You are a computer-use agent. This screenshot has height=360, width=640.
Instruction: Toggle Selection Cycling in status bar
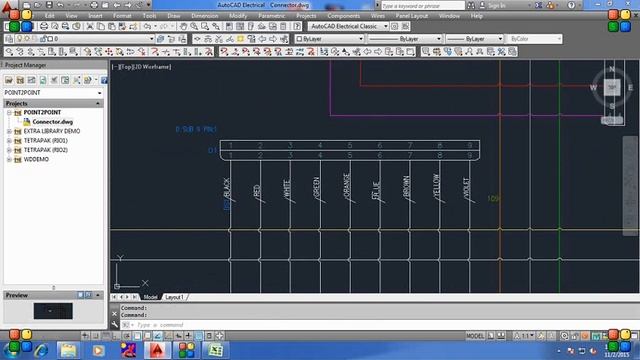tap(219, 336)
